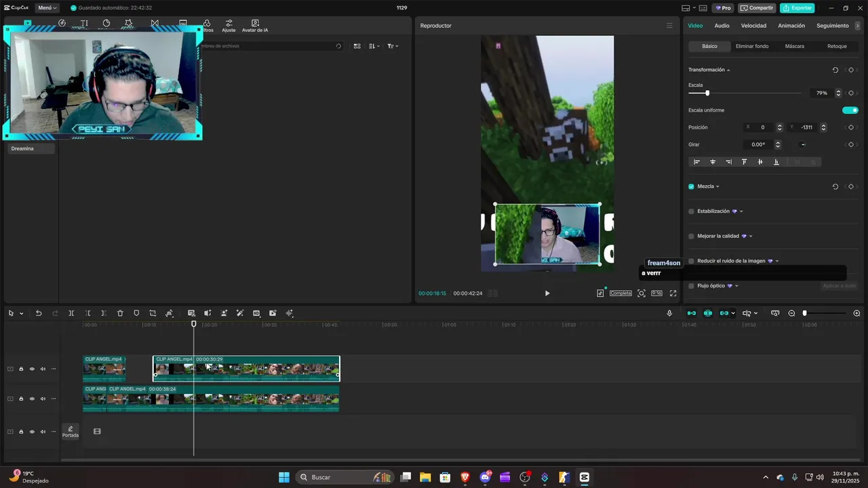Open the Menú dropdown
Image resolution: width=868 pixels, height=488 pixels.
pos(47,8)
